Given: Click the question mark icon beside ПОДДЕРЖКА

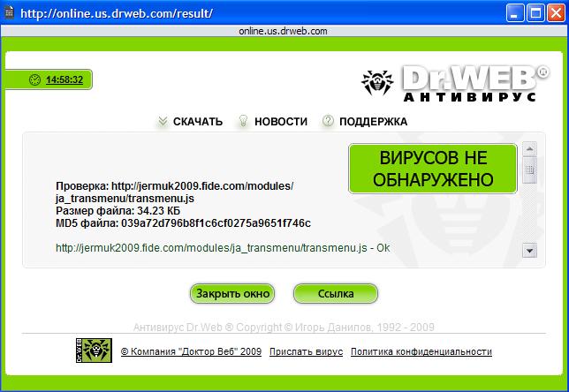Looking at the screenshot, I should [328, 122].
